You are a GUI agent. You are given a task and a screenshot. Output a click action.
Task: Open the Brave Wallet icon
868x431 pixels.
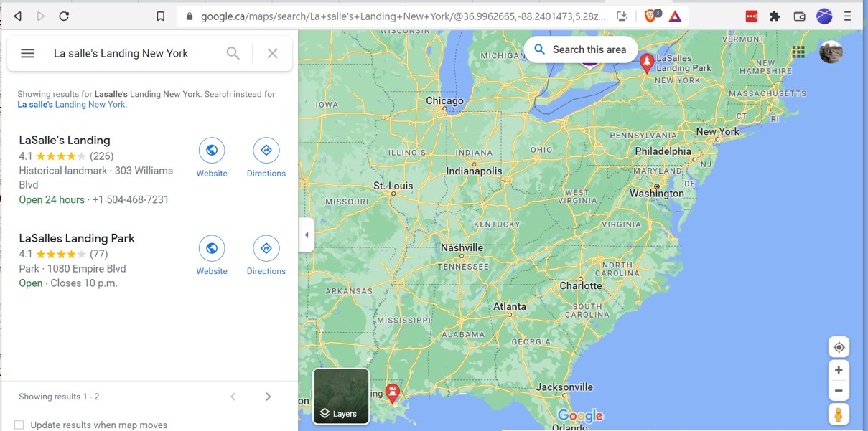(799, 16)
